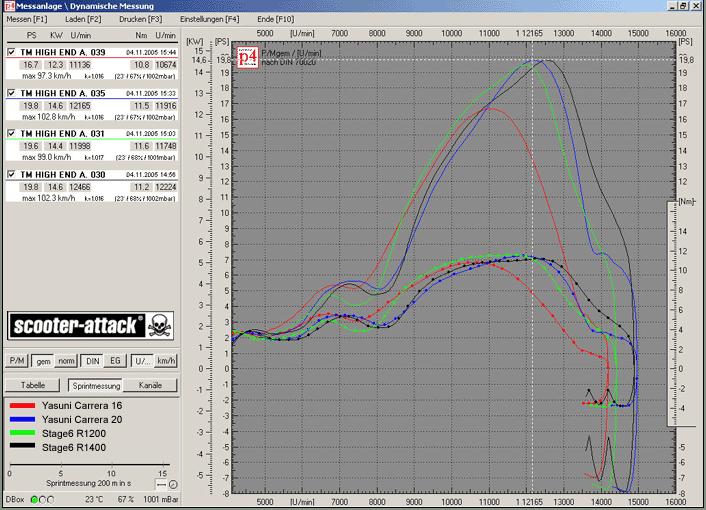
Task: Open the Einstellungen [F4] menu
Action: coord(209,19)
